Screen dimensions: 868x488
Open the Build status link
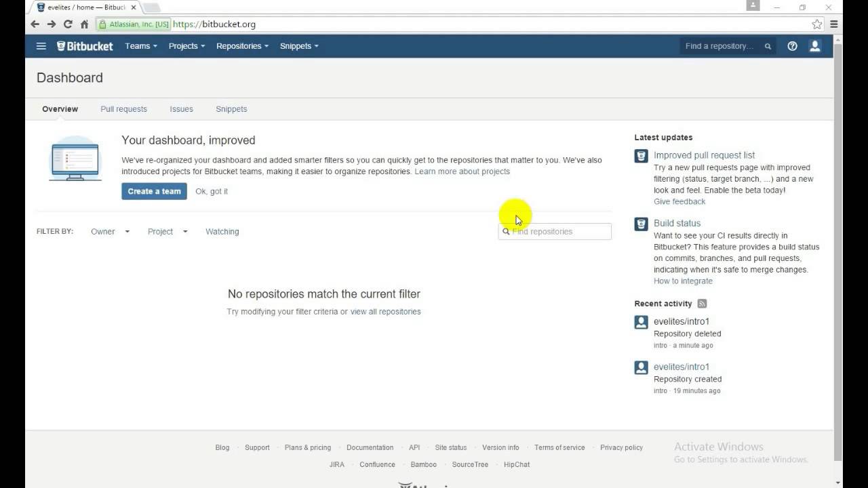(x=677, y=223)
